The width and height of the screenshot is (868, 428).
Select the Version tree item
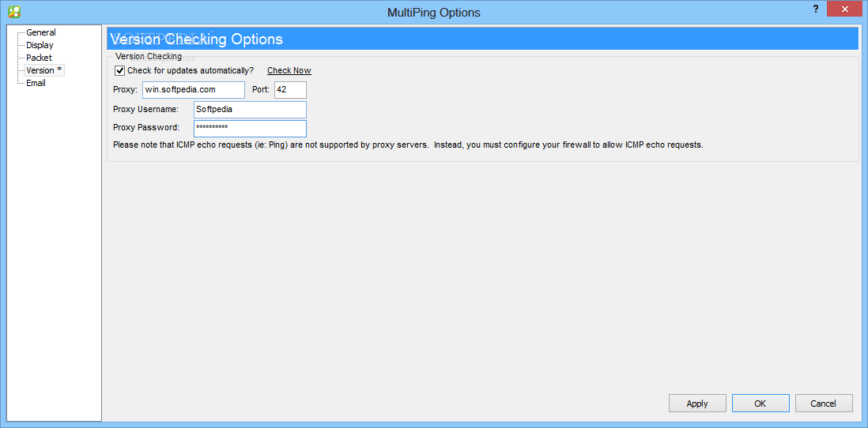[44, 70]
